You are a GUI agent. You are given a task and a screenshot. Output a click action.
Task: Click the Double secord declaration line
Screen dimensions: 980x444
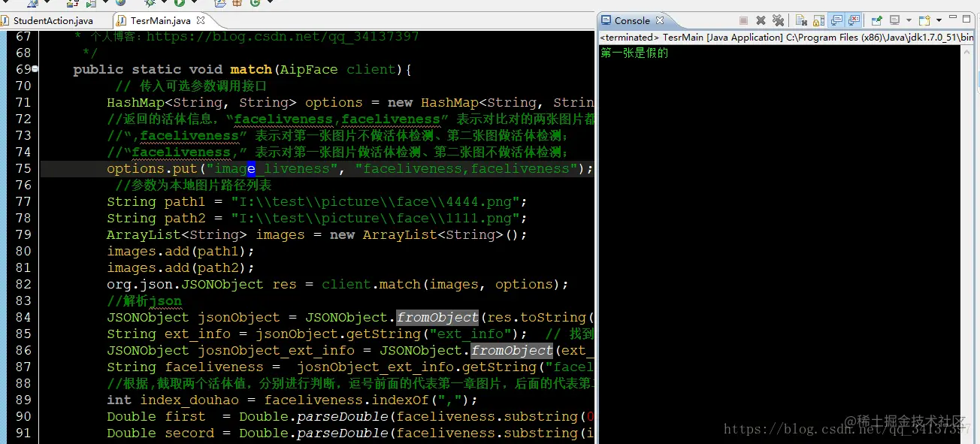tap(350, 433)
